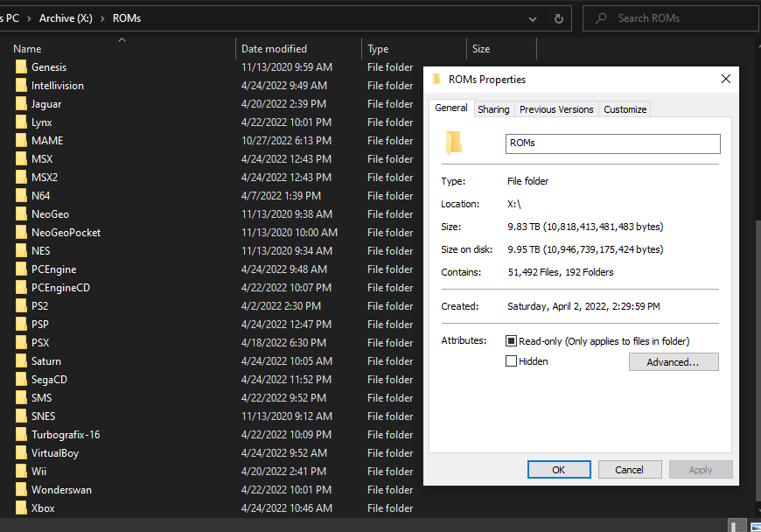The image size is (761, 532).
Task: Switch to the Sharing tab
Action: tap(493, 109)
